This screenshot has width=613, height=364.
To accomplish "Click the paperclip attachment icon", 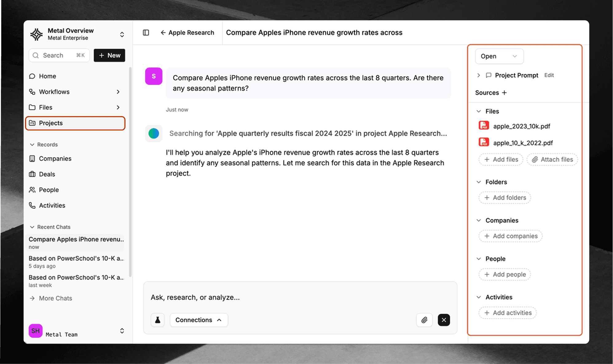I will tap(424, 320).
